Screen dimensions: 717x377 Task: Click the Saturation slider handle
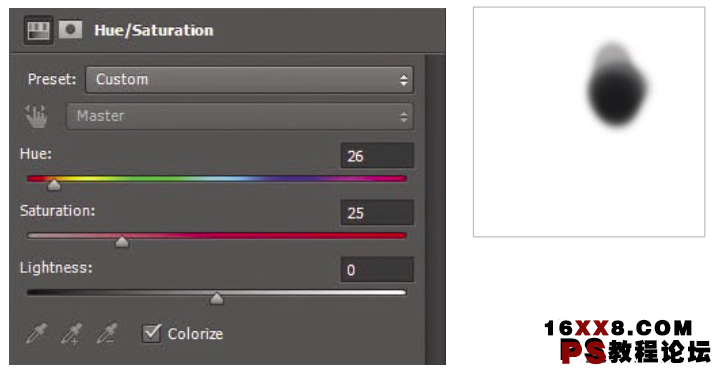click(x=122, y=241)
